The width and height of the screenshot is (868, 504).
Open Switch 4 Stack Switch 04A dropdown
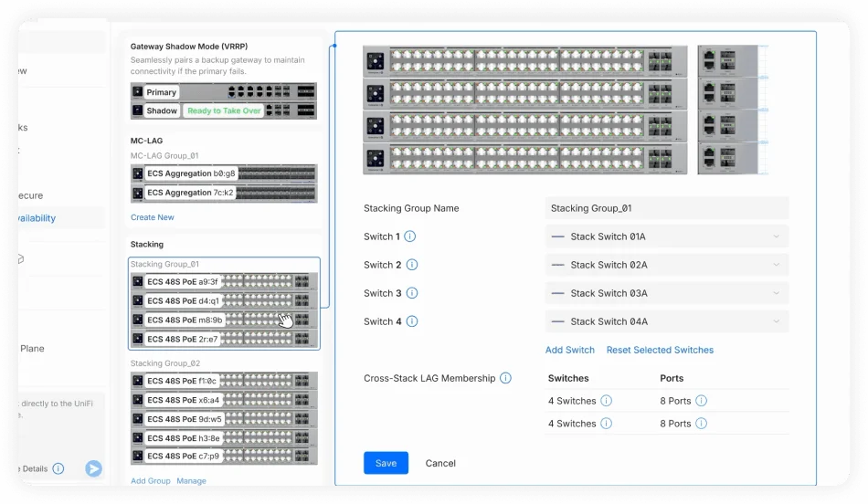(x=666, y=321)
